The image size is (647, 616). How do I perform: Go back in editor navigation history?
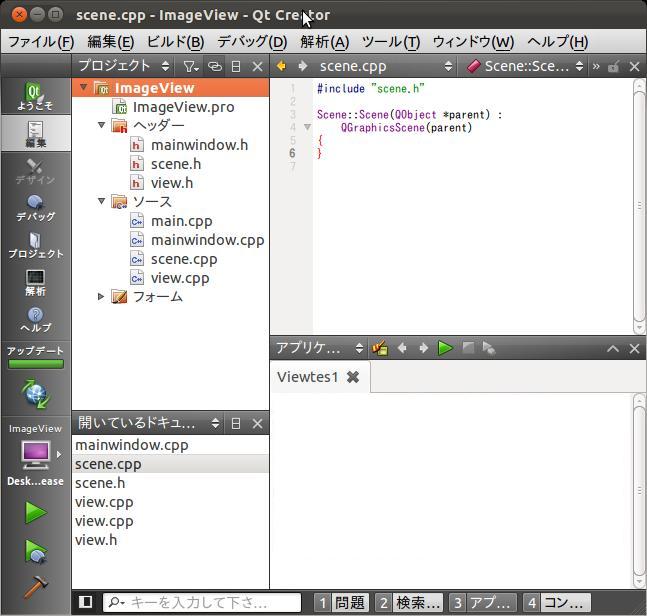(281, 66)
